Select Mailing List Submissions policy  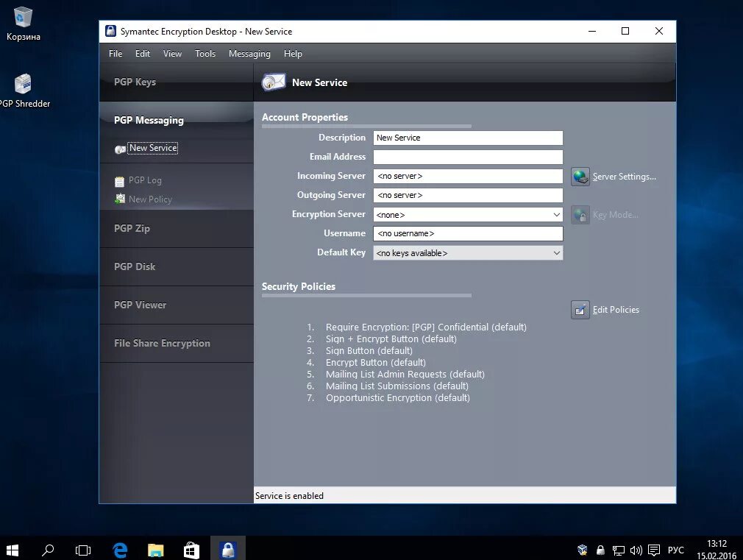(397, 386)
